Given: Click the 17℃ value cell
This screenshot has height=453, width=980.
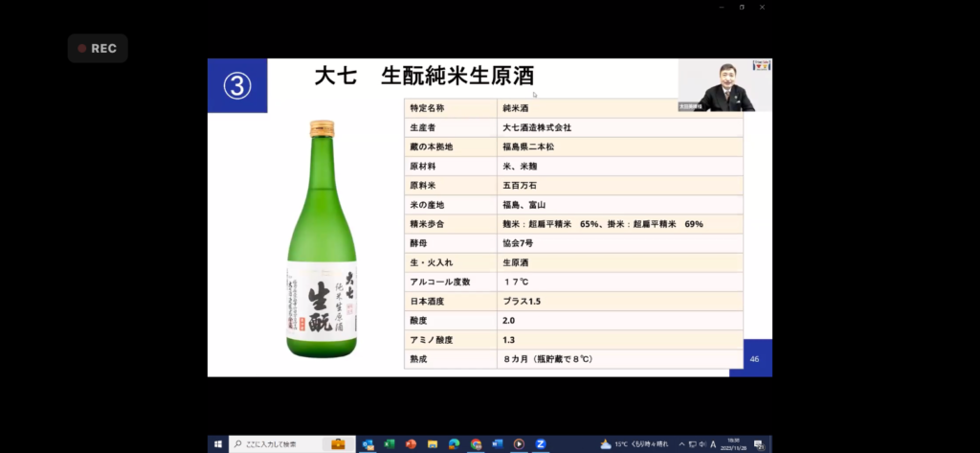Looking at the screenshot, I should pyautogui.click(x=620, y=283).
